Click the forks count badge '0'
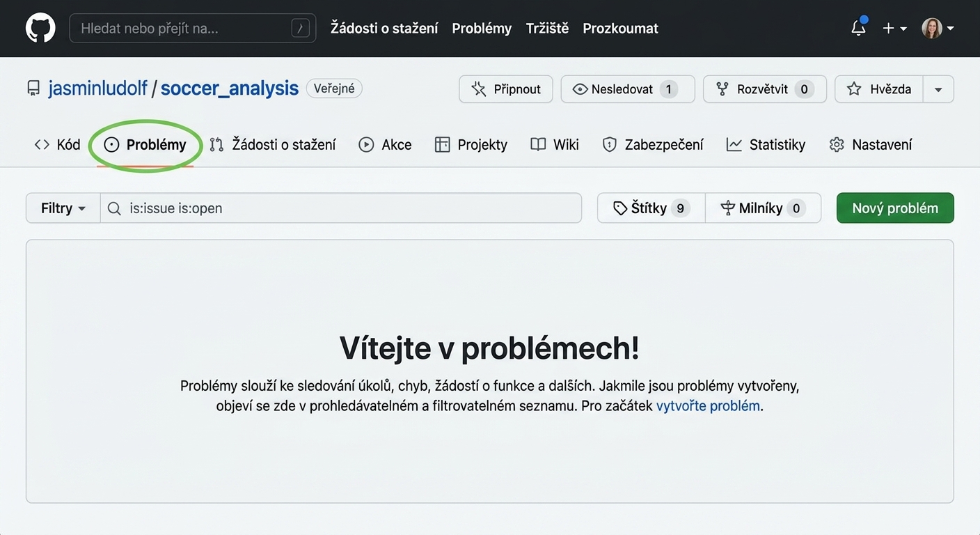Image resolution: width=980 pixels, height=535 pixels. click(x=804, y=89)
